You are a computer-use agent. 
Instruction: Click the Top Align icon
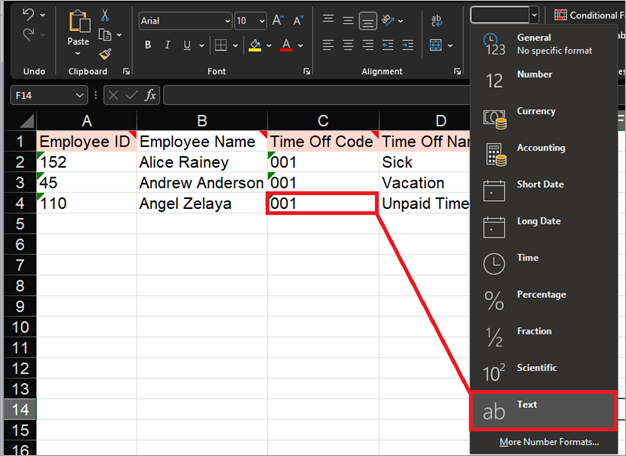tap(328, 20)
